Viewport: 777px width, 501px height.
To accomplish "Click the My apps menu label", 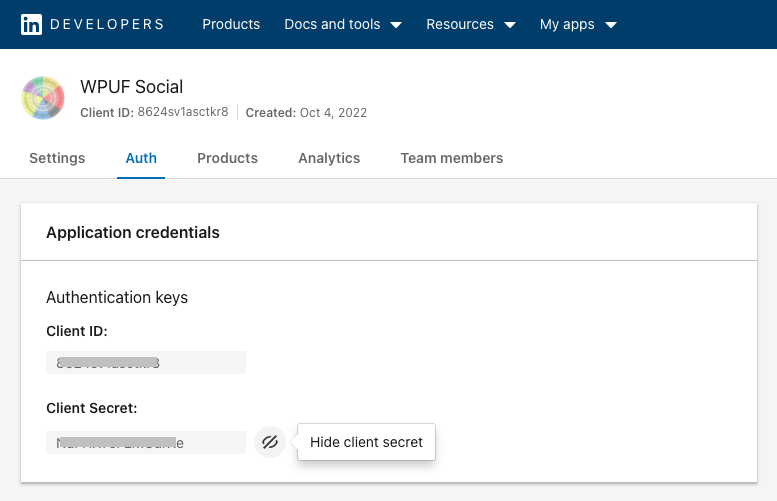I will pyautogui.click(x=567, y=24).
